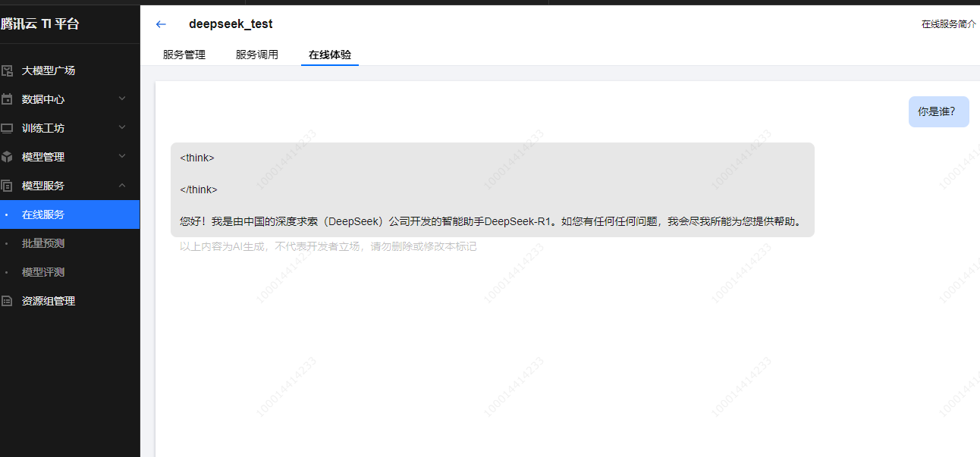Click the 数据中心 menu label

[43, 99]
